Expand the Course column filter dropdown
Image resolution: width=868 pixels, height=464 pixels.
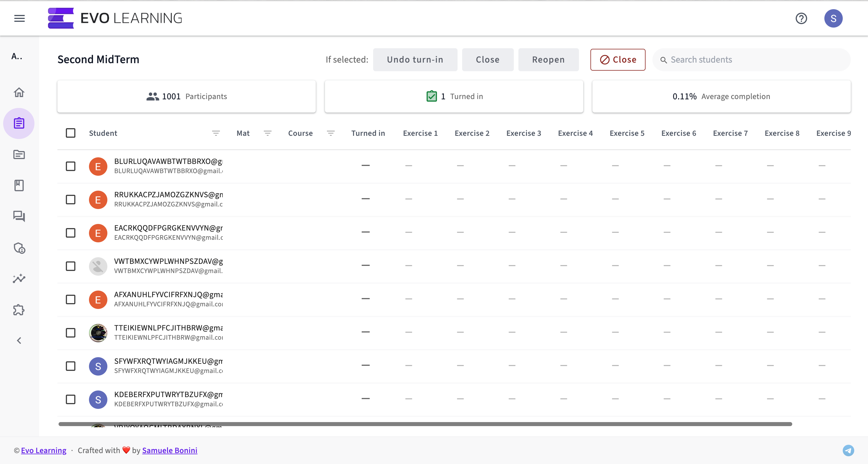331,133
